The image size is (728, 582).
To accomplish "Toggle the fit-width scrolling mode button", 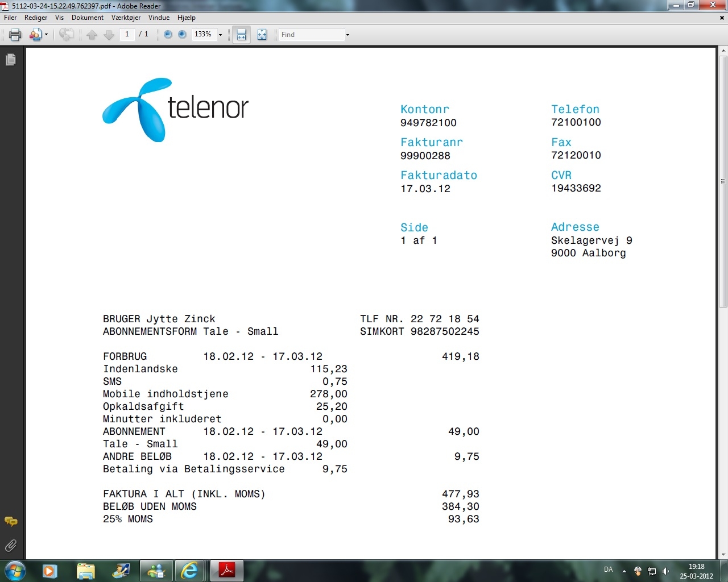I will click(241, 35).
